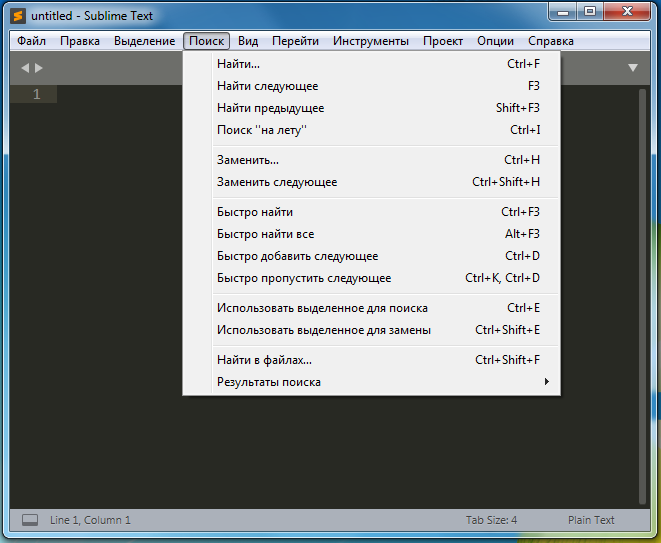
Task: Close the open Поиск menu
Action: (207, 41)
